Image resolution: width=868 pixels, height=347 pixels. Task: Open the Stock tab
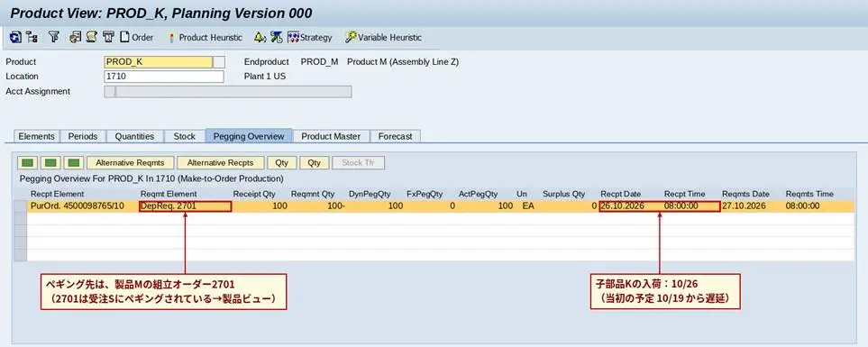click(x=185, y=136)
